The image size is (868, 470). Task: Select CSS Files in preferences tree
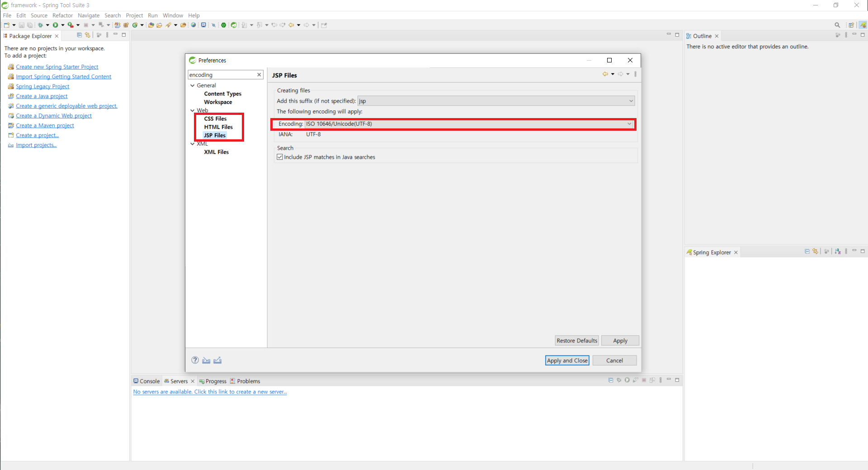point(215,119)
